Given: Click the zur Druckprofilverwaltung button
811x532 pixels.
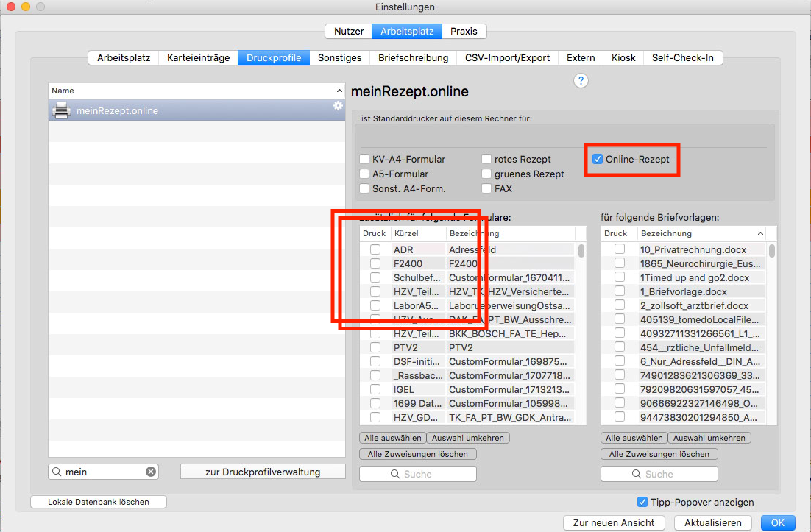Looking at the screenshot, I should (263, 472).
